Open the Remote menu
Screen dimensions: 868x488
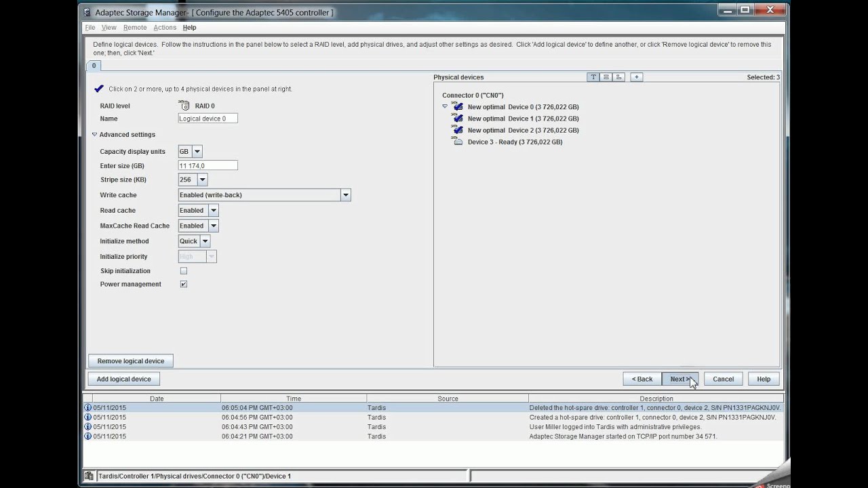tap(135, 27)
